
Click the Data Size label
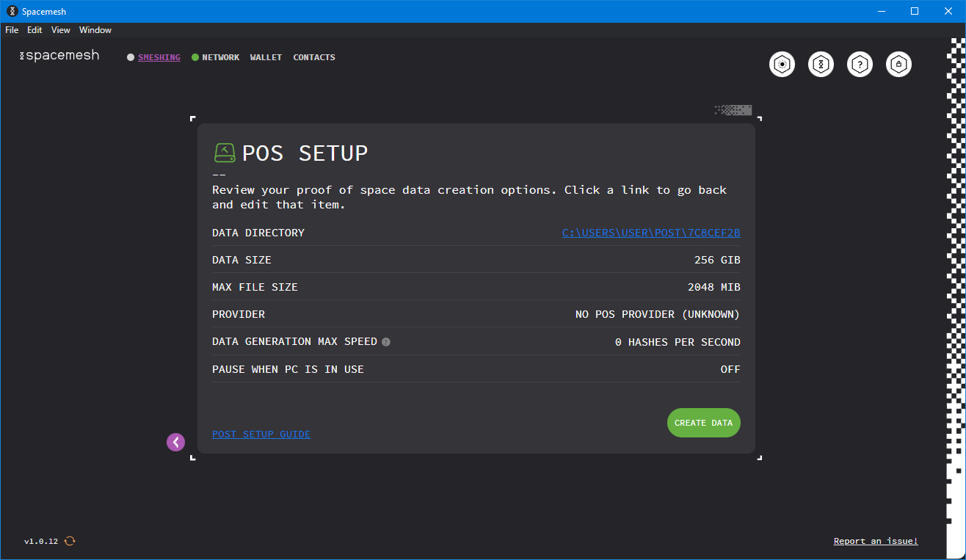[x=241, y=260]
